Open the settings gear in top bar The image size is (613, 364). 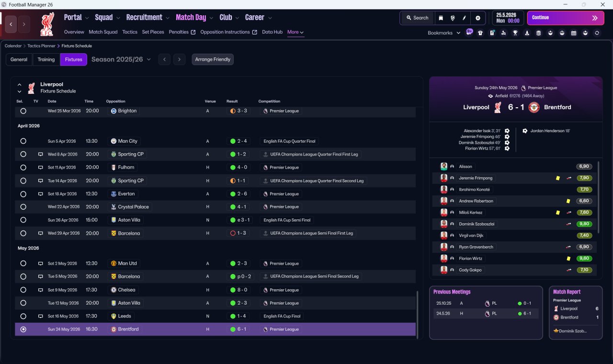[477, 18]
